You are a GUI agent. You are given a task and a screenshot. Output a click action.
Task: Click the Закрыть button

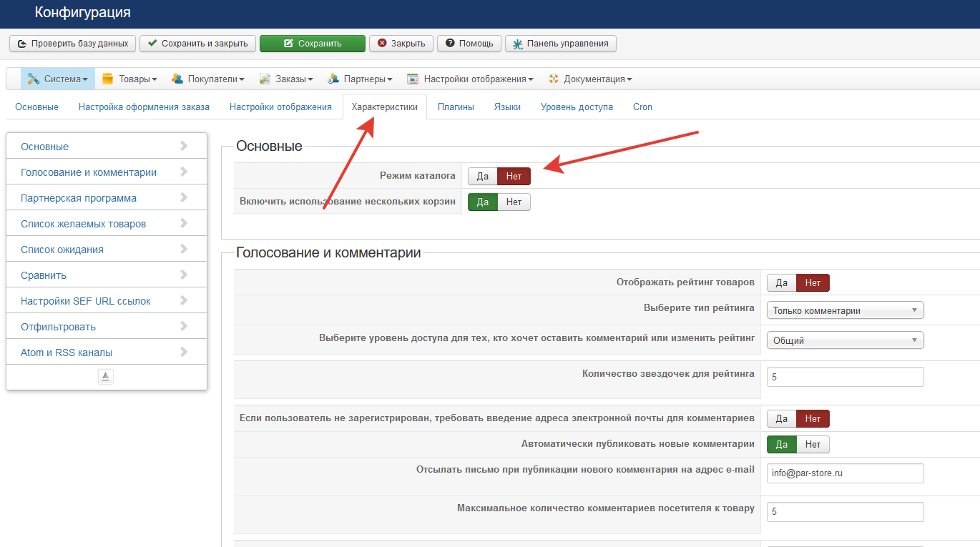click(401, 44)
